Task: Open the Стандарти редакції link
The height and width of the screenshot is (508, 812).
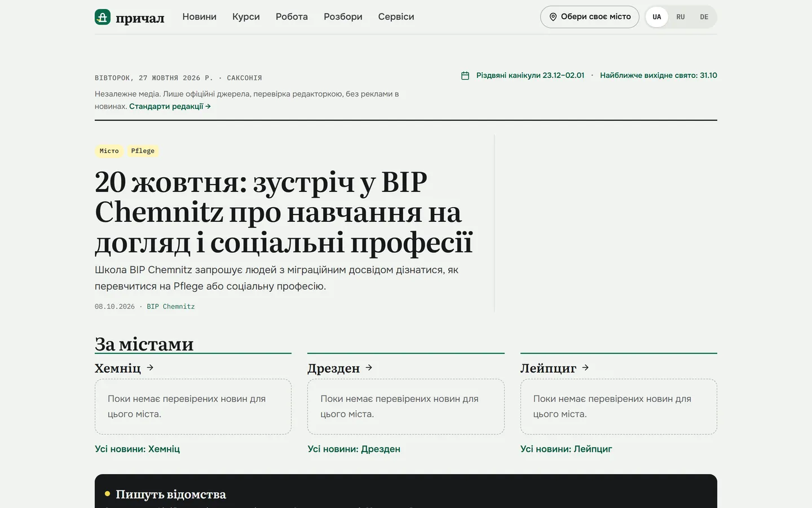Action: (170, 106)
